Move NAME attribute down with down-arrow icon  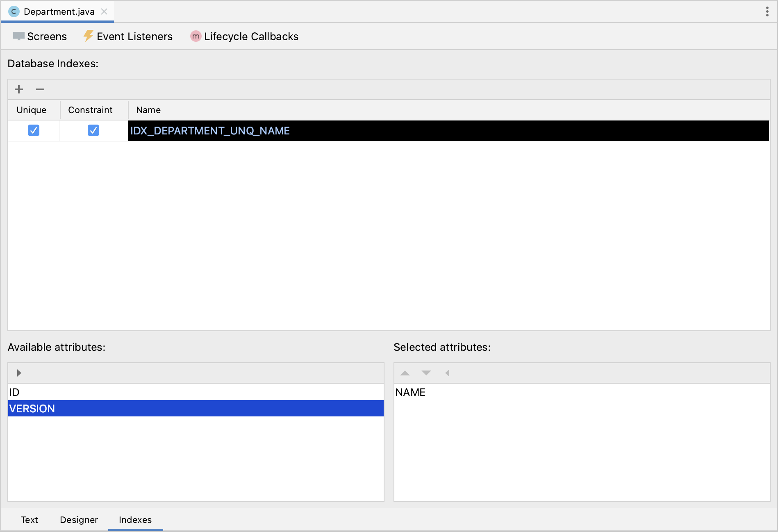(426, 373)
